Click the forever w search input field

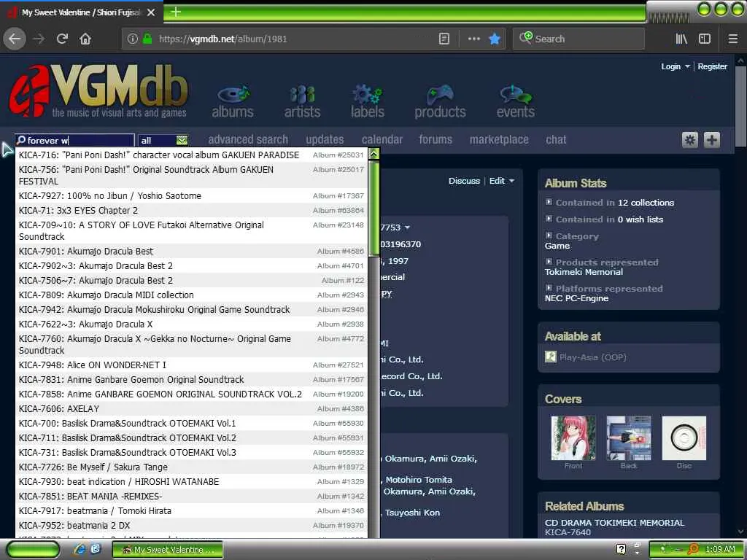click(75, 140)
